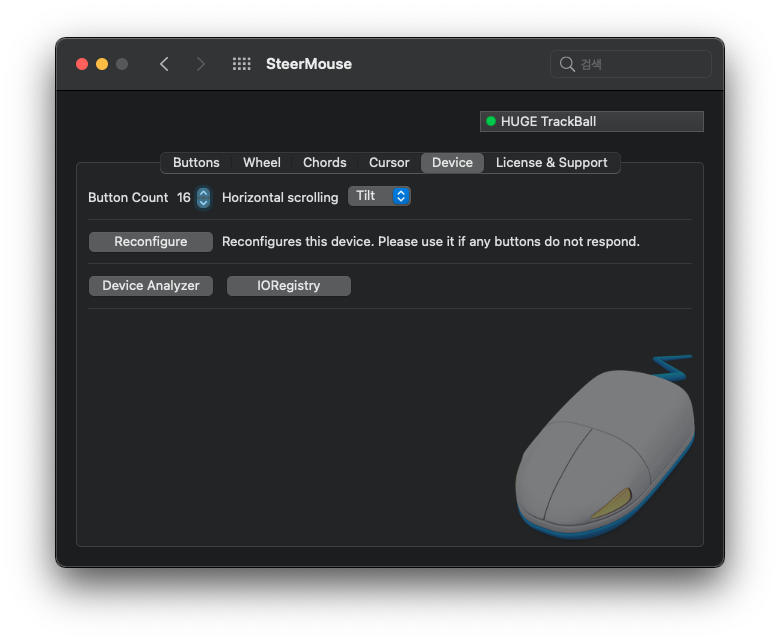The height and width of the screenshot is (641, 780).
Task: Click the SteerMouse mouse illustration
Action: pyautogui.click(x=605, y=448)
